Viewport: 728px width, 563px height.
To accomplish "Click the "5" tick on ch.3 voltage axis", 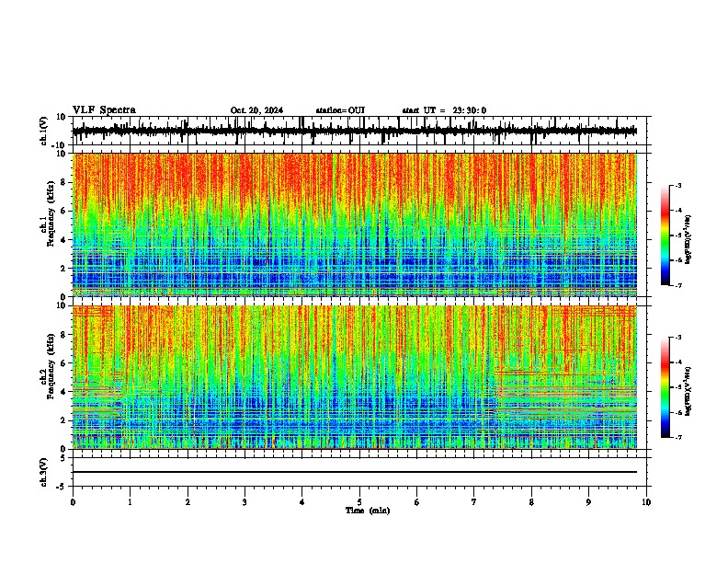I will [x=64, y=458].
